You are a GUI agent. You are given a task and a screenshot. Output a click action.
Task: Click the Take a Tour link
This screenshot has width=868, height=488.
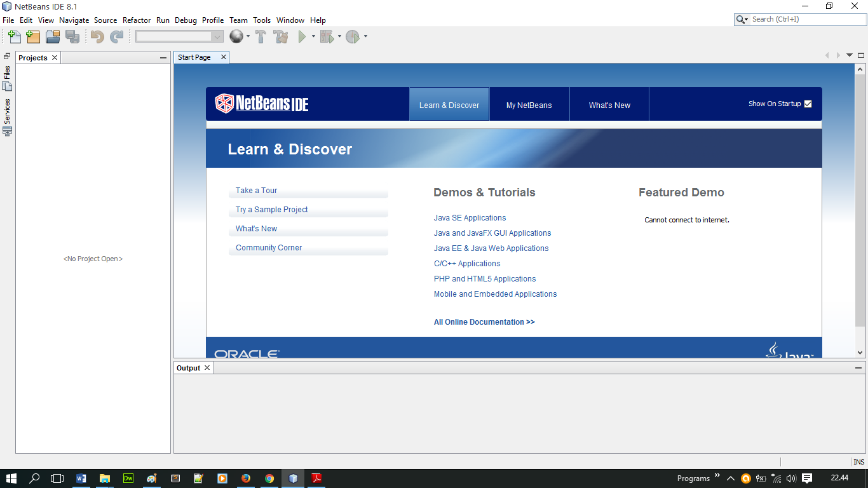click(x=256, y=191)
